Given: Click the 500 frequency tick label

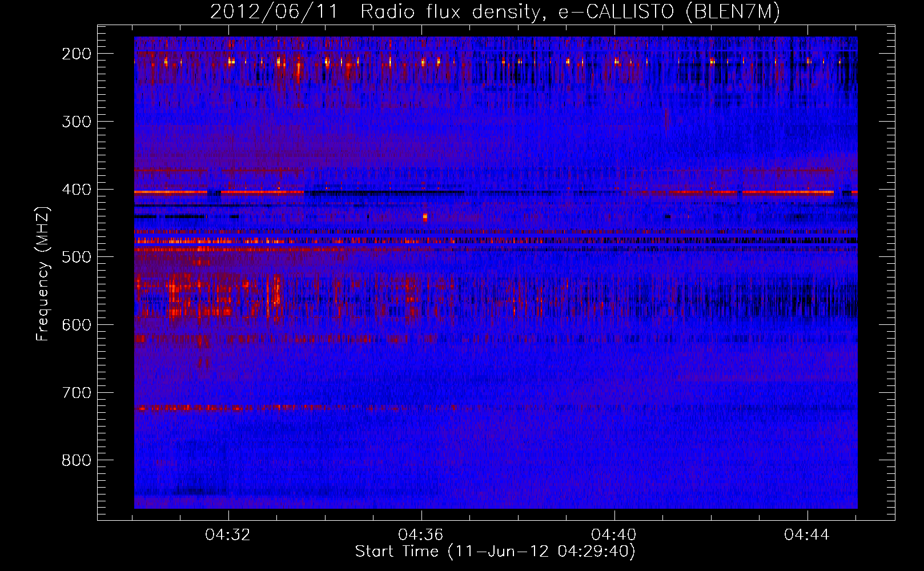Looking at the screenshot, I should tap(76, 257).
